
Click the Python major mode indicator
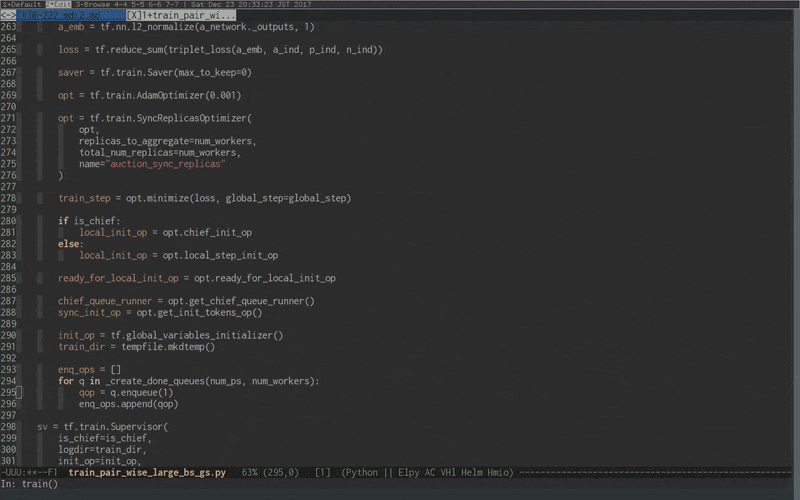click(x=362, y=472)
